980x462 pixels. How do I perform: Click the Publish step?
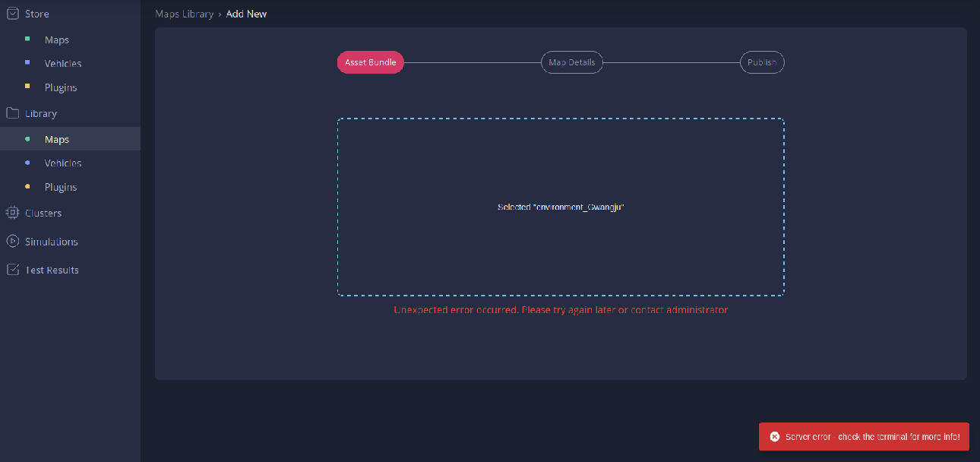coord(762,62)
